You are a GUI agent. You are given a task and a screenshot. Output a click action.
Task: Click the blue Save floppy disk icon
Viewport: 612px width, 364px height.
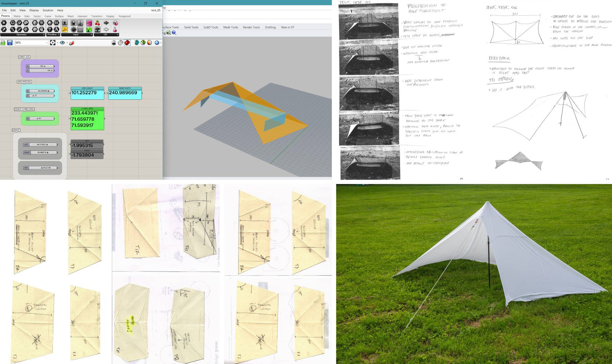click(x=10, y=43)
